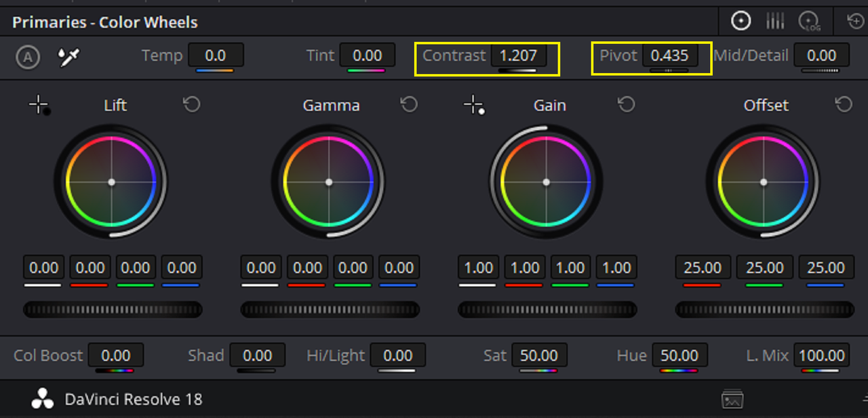Click center point of Gamma color wheel

329,182
